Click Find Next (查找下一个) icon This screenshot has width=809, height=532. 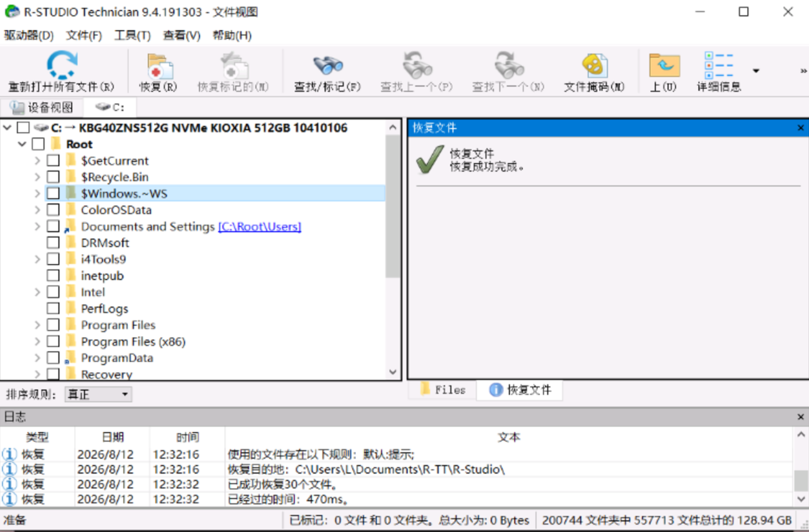pyautogui.click(x=508, y=65)
